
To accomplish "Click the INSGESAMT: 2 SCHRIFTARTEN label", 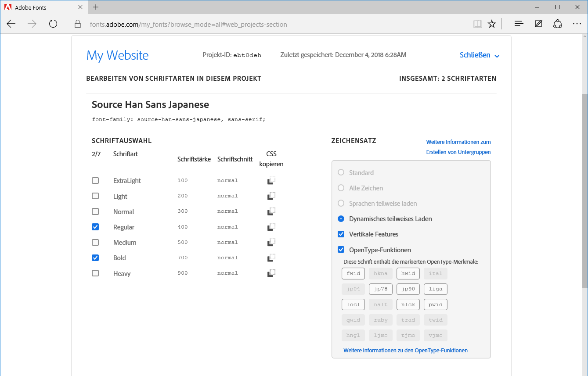I will coord(448,79).
